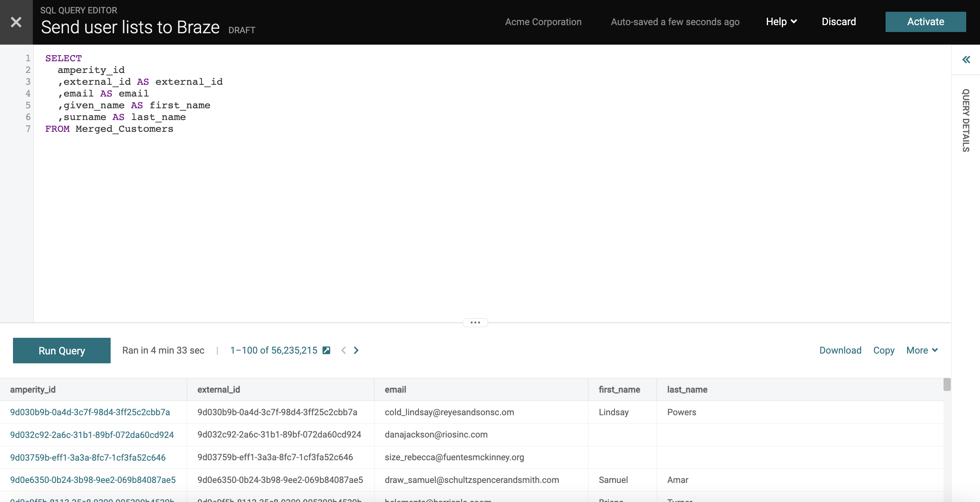Open Amperity ID 9d032c92-2a6c-31b1-89bf-072da60cd924 link
Viewport: 980px width, 502px height.
click(x=92, y=435)
